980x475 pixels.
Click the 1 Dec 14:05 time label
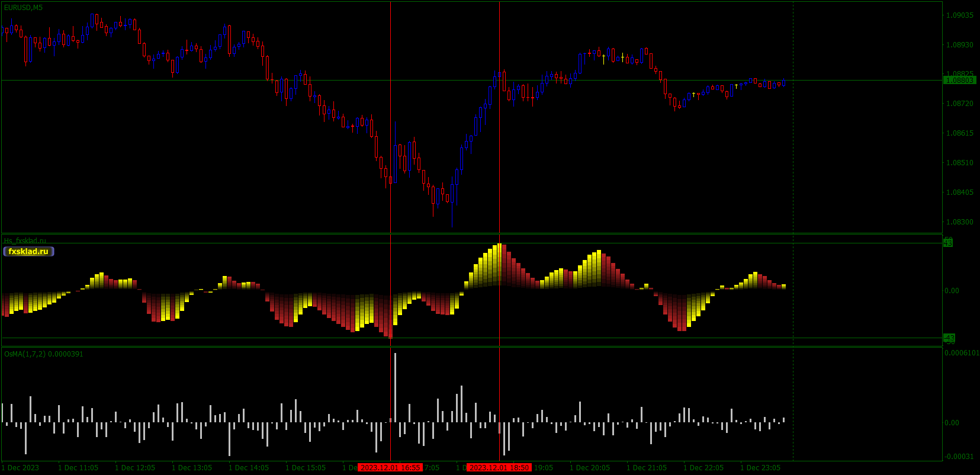(x=249, y=468)
